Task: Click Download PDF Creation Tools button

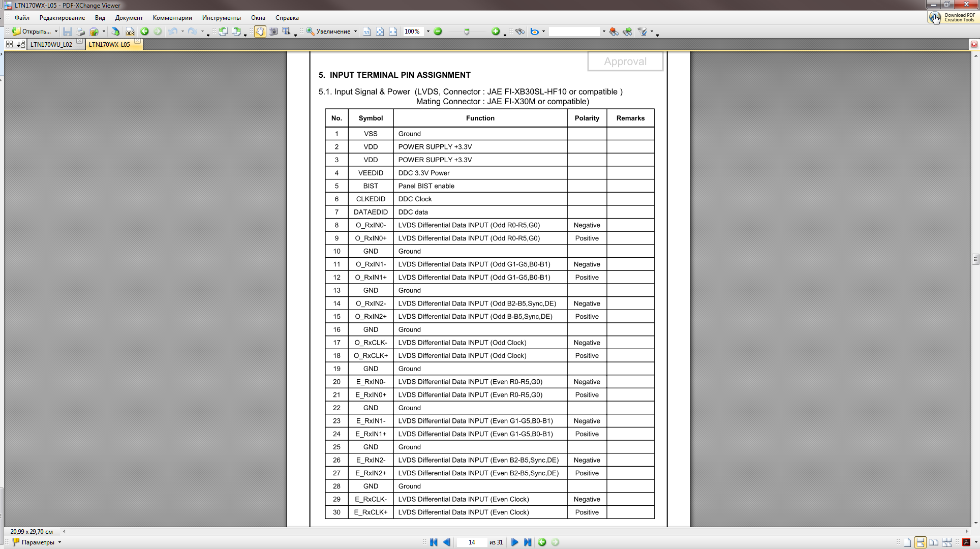Action: click(953, 18)
